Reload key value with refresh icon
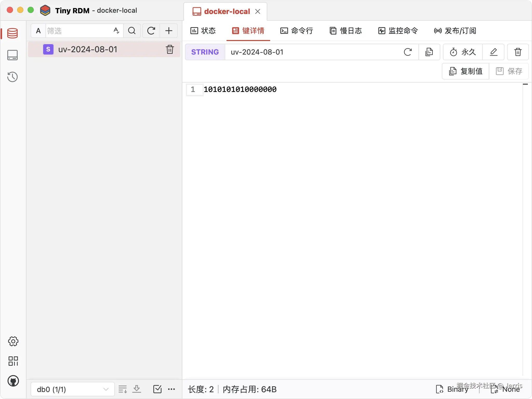 [x=408, y=52]
